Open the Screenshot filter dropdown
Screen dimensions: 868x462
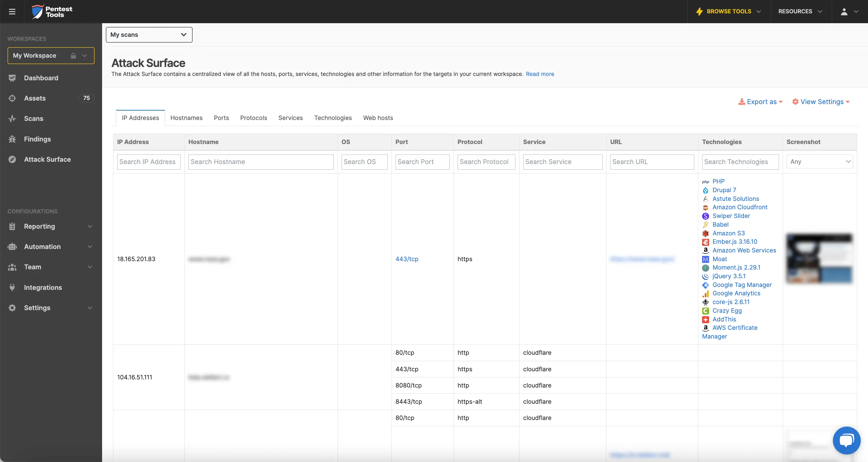pyautogui.click(x=820, y=161)
